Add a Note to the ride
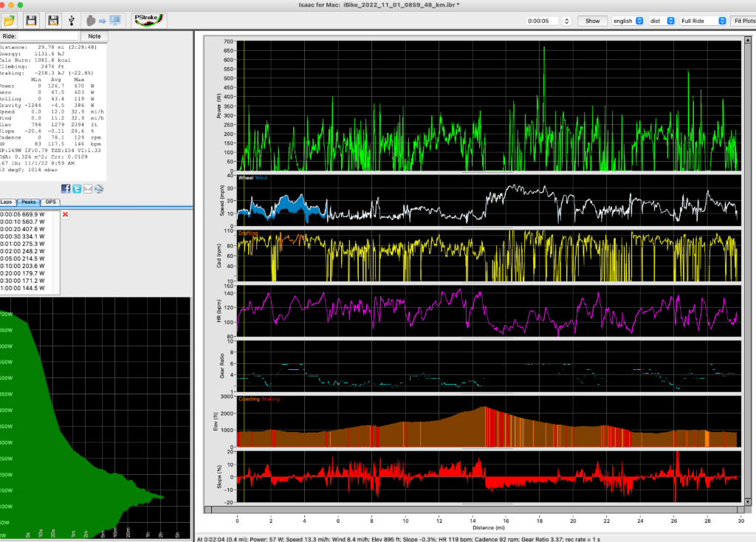 tap(94, 35)
